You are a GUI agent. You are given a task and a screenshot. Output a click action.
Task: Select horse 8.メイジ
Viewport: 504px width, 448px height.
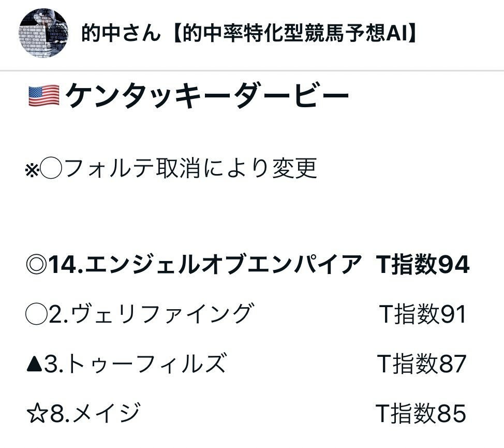95,414
